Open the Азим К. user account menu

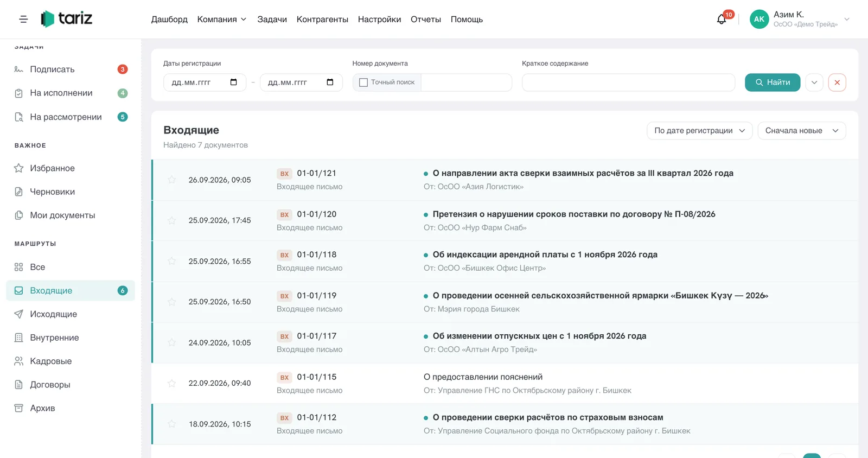click(800, 19)
